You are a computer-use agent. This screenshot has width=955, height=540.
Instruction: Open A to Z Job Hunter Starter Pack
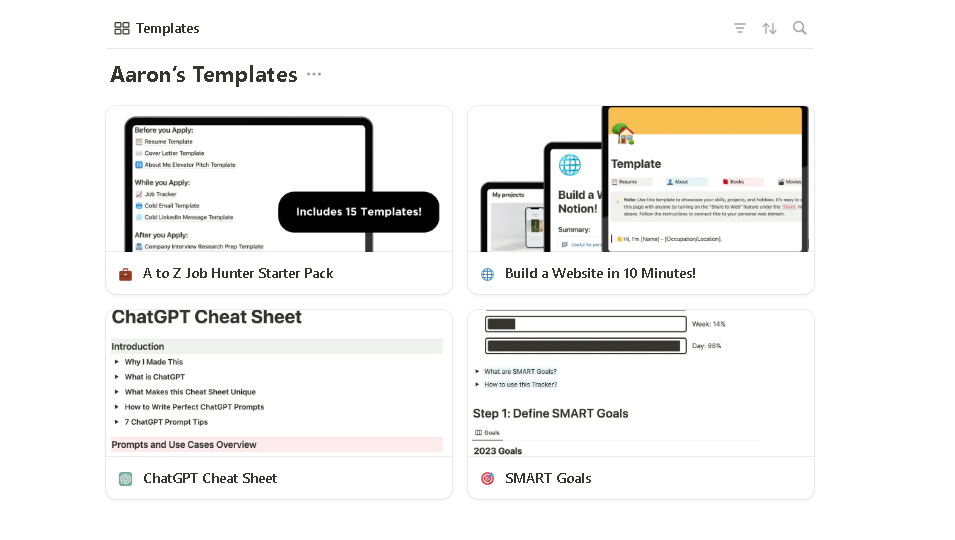pyautogui.click(x=238, y=273)
